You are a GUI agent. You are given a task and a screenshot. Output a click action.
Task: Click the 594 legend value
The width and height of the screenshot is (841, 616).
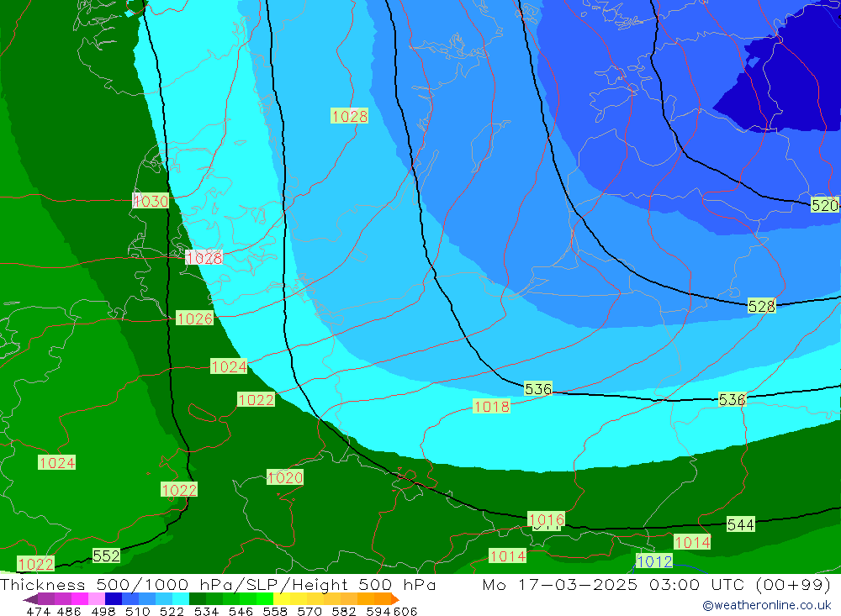pos(378,611)
